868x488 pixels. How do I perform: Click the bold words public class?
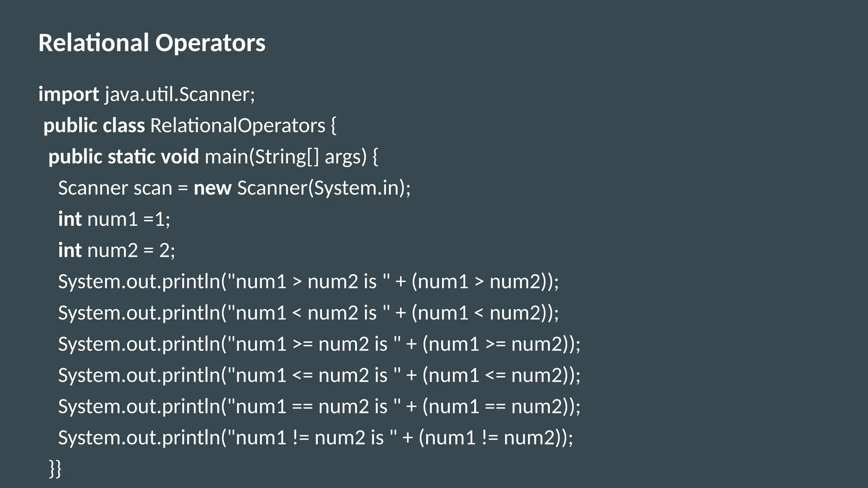click(x=94, y=125)
